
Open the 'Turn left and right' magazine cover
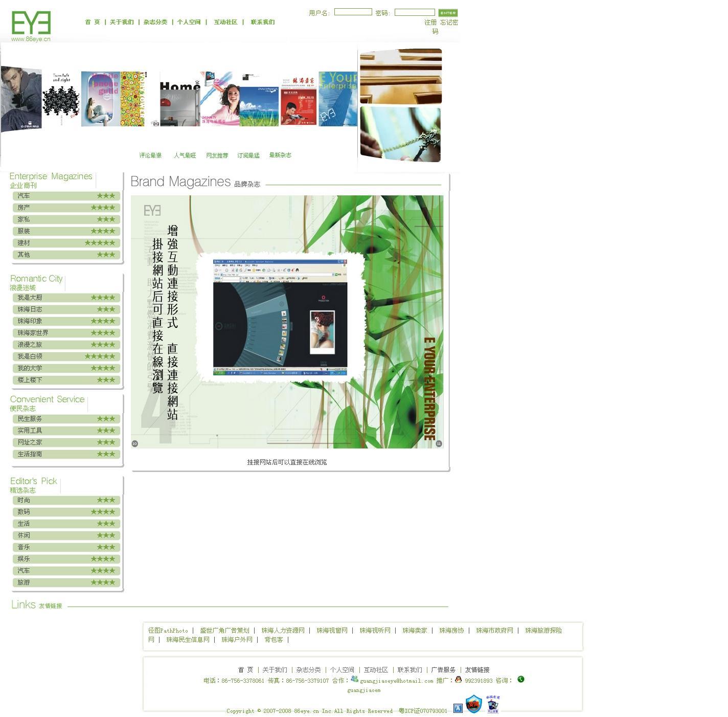pos(61,100)
